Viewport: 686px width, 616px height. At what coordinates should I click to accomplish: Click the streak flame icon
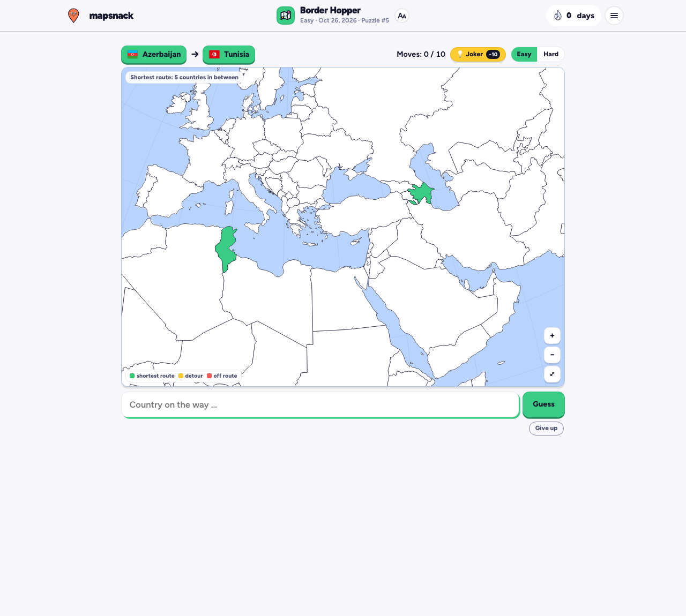click(558, 16)
